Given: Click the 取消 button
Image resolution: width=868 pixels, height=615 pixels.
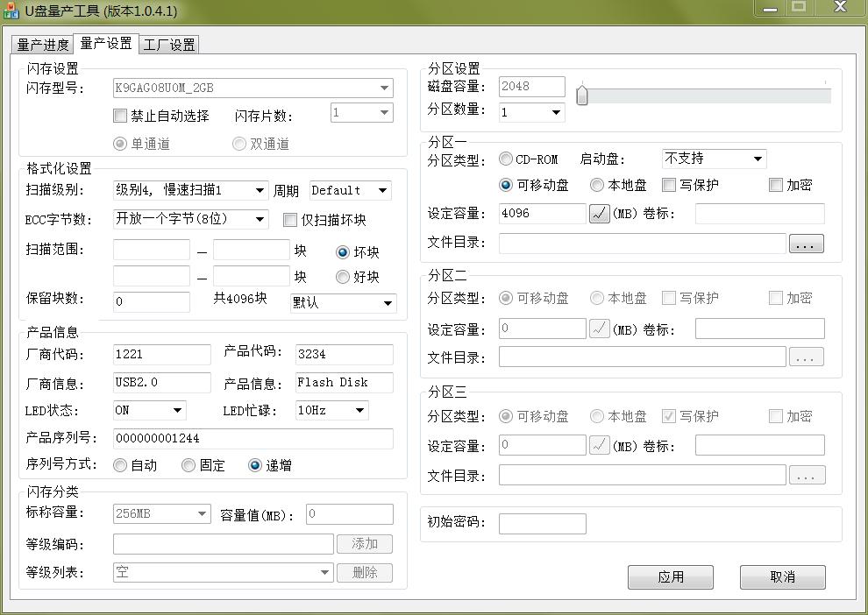Looking at the screenshot, I should [x=783, y=576].
